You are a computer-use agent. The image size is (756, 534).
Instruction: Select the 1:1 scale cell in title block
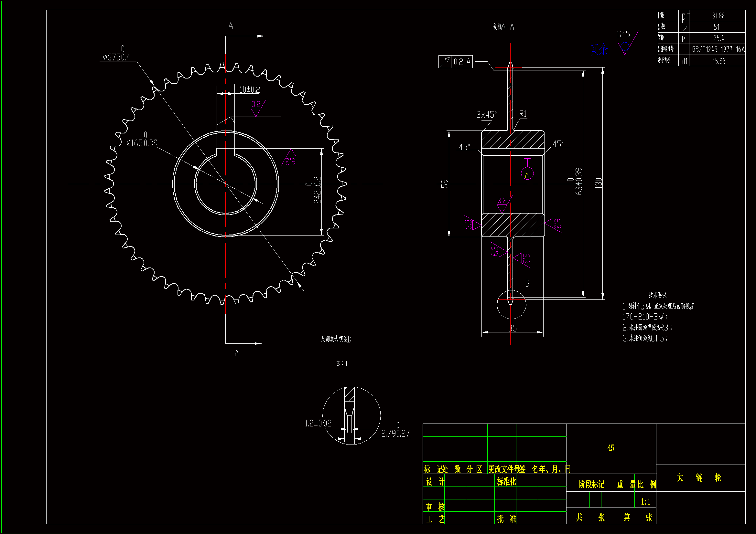click(x=645, y=502)
